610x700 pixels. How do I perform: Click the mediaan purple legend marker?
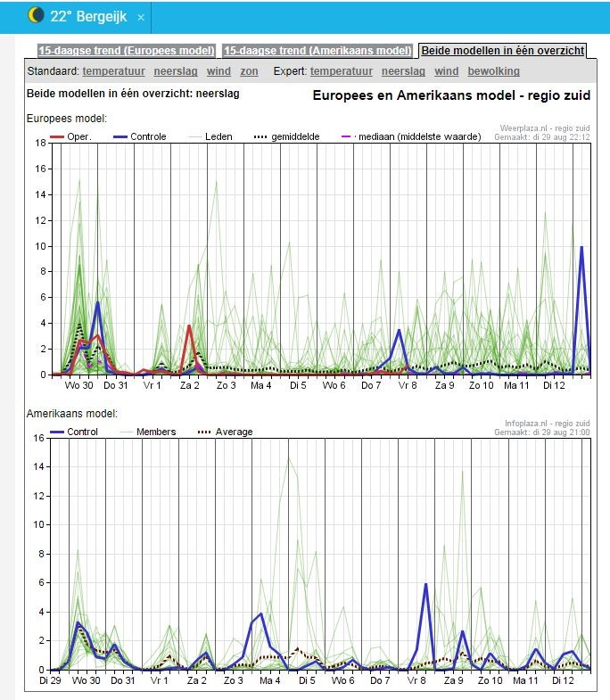point(348,136)
